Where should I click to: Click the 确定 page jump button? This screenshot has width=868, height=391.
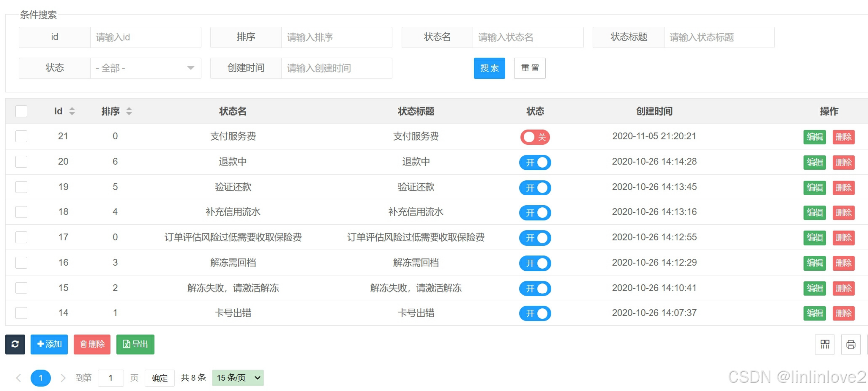(x=160, y=378)
